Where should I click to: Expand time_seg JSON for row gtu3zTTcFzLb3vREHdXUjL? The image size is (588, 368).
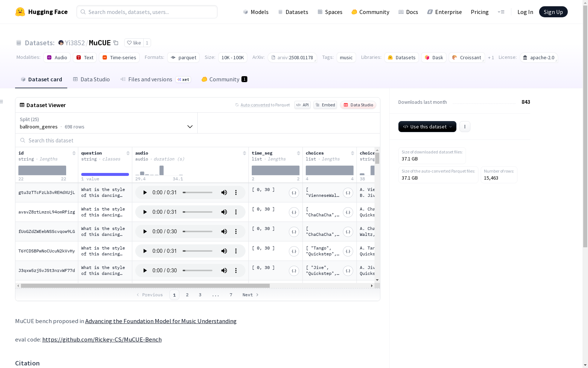[x=294, y=193]
